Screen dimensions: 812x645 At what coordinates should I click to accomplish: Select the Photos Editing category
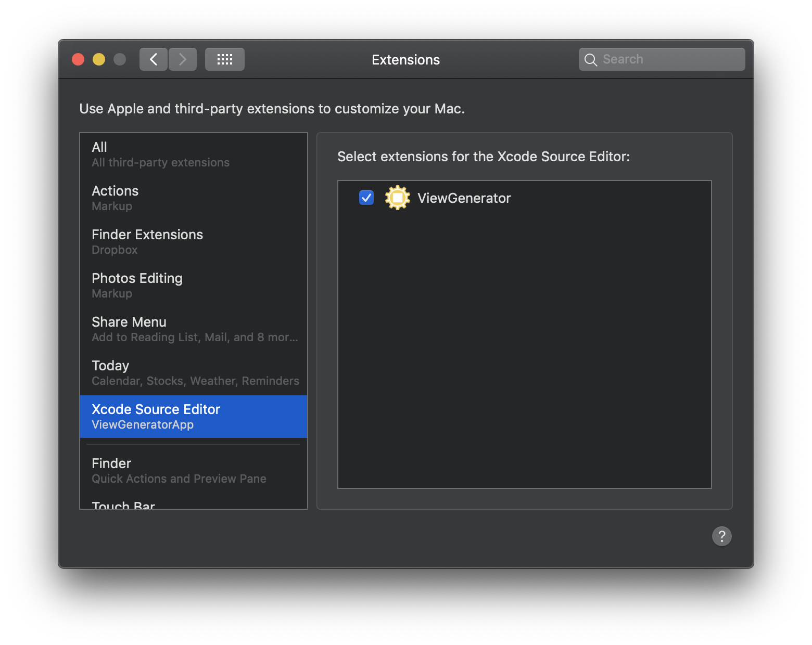(x=194, y=286)
